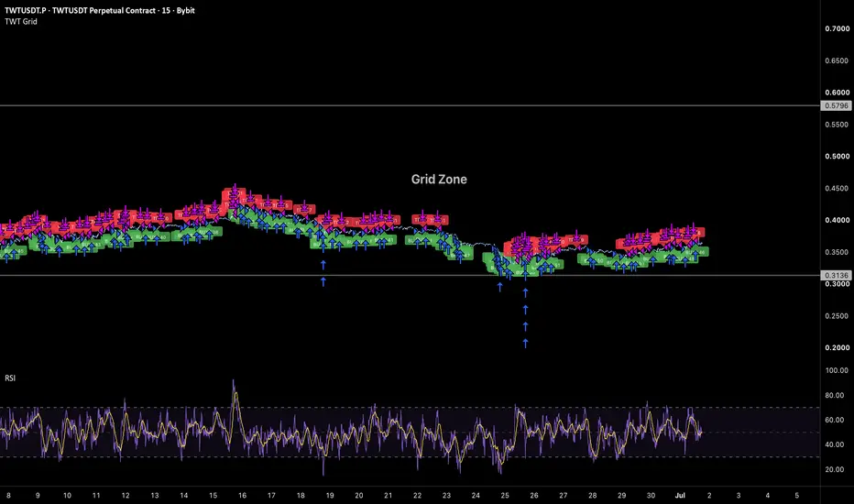The width and height of the screenshot is (854, 504).
Task: Click date 18 on the time axis
Action: [x=301, y=495]
